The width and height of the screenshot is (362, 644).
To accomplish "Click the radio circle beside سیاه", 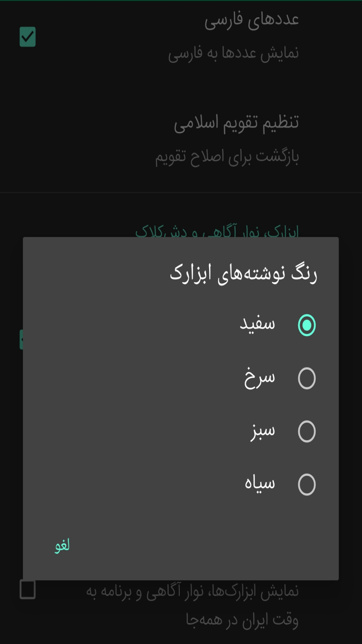I will (x=307, y=485).
